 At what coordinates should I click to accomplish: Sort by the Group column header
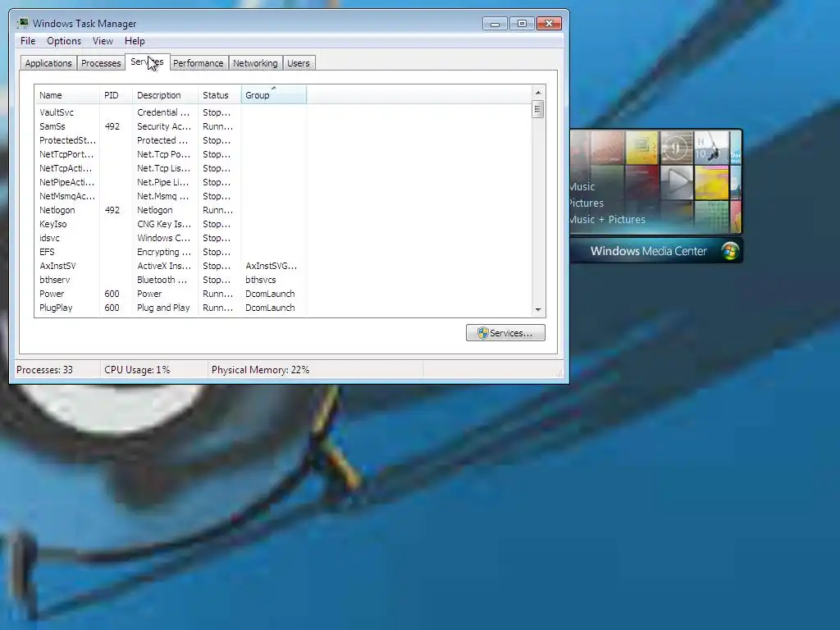click(x=274, y=95)
